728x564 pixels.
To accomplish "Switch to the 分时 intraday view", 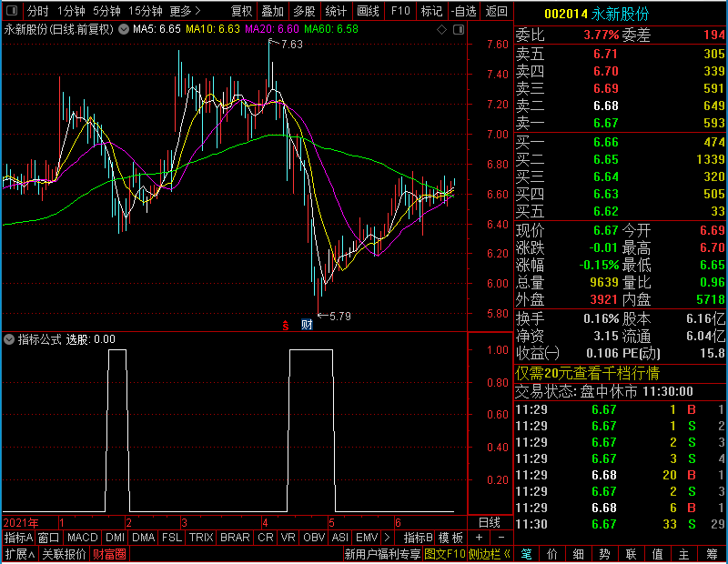I will pyautogui.click(x=37, y=11).
